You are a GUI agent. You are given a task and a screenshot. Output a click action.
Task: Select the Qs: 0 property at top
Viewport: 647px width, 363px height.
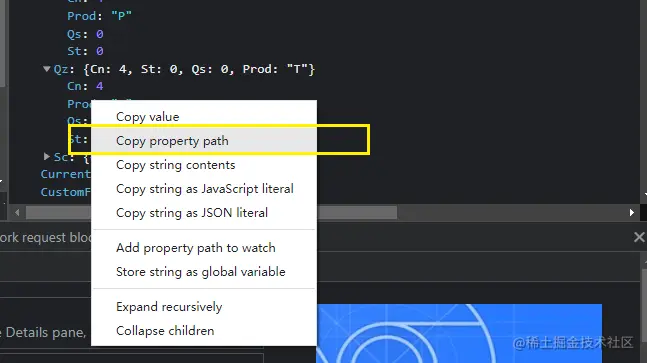pyautogui.click(x=85, y=34)
